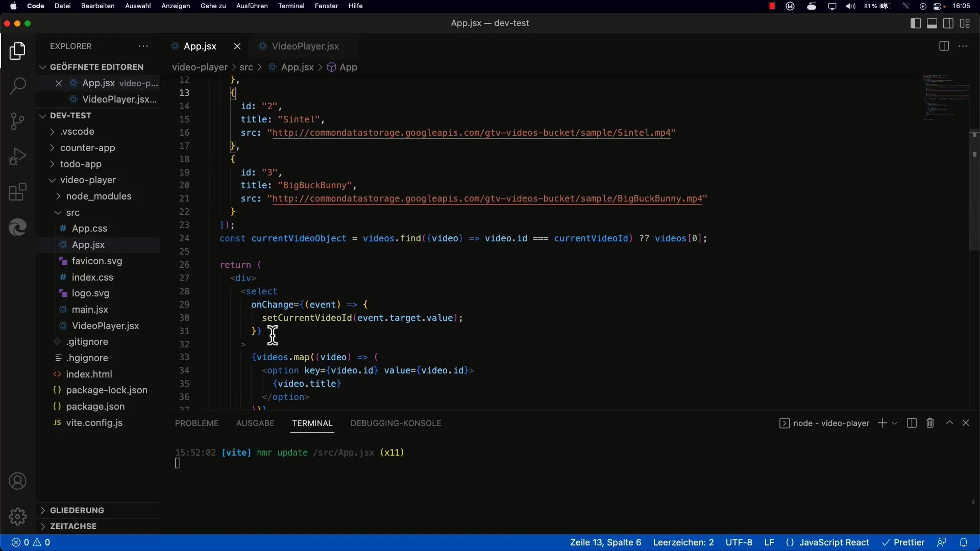Screen dimensions: 980x551
Task: Open the Search view in activity bar
Action: [17, 86]
